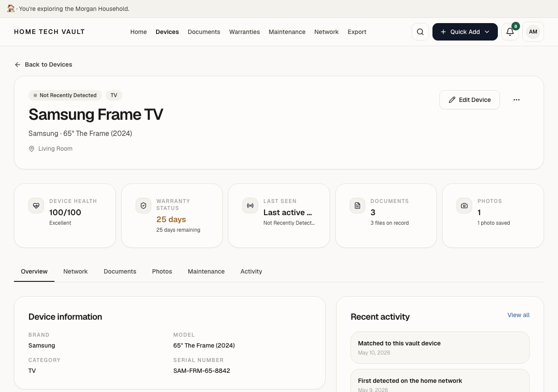
Task: Open Network in the top navigation
Action: (x=327, y=32)
